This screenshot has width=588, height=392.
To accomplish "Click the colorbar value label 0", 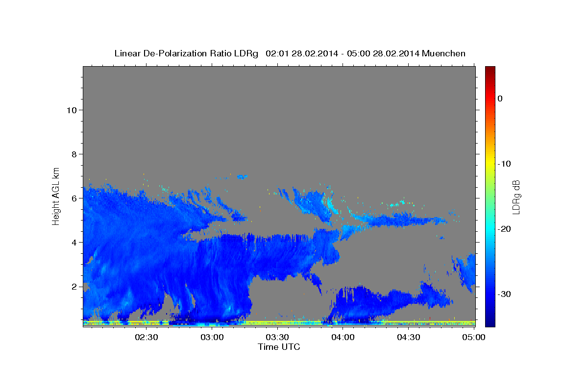I will click(500, 98).
